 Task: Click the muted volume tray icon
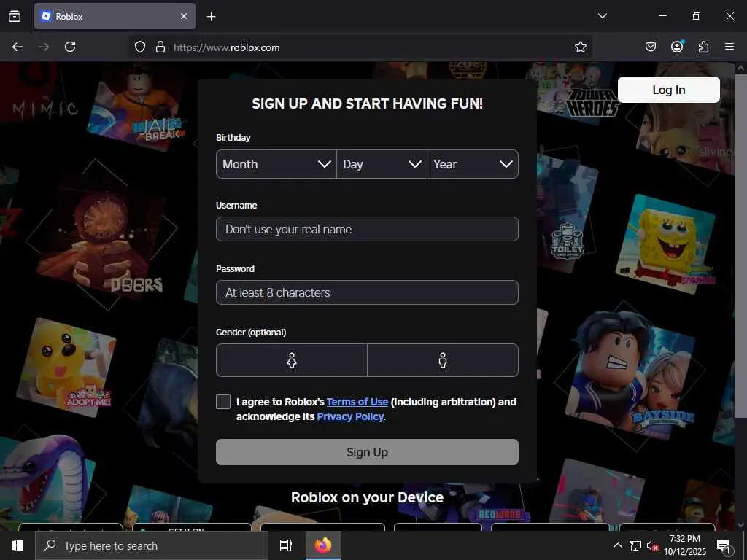point(652,545)
